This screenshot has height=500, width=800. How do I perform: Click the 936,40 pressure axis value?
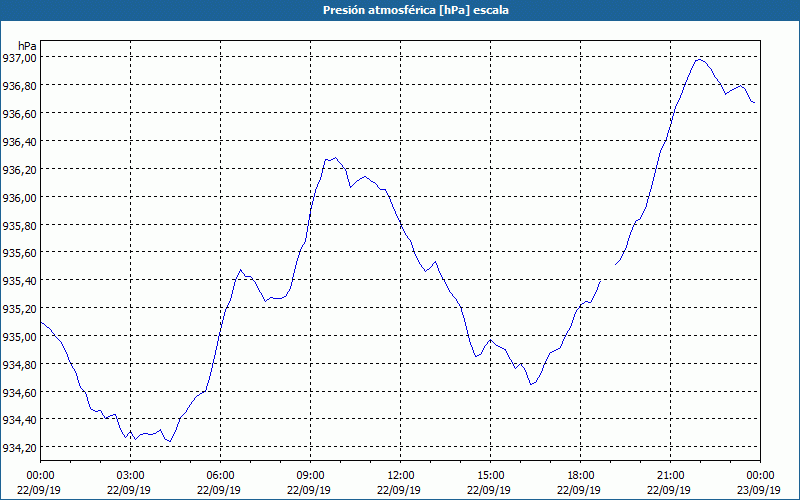click(x=20, y=141)
